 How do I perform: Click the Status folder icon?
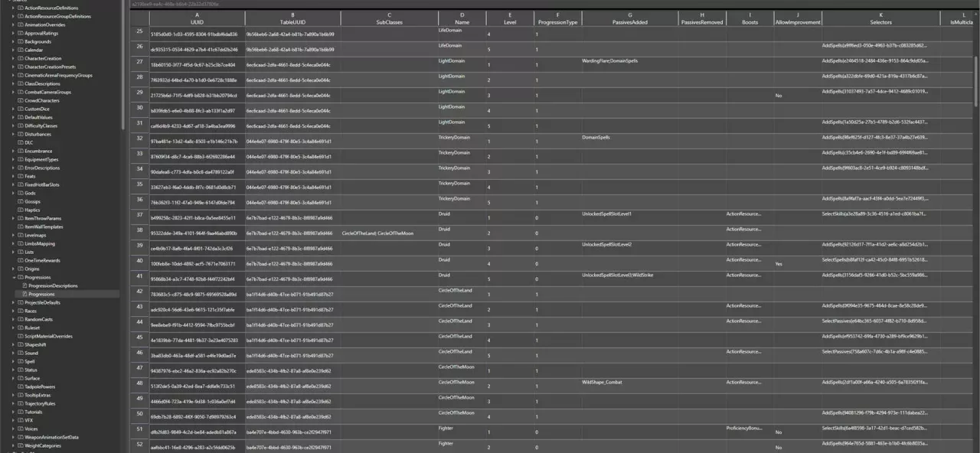point(21,370)
